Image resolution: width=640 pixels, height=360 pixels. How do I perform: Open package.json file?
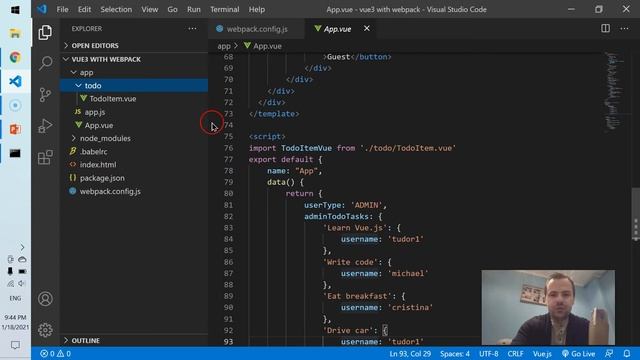(134, 178)
